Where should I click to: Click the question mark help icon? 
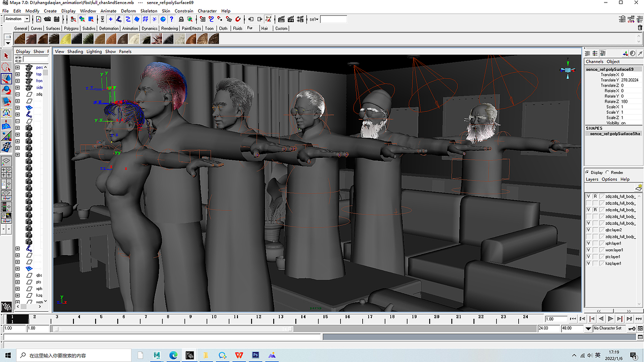click(x=172, y=19)
